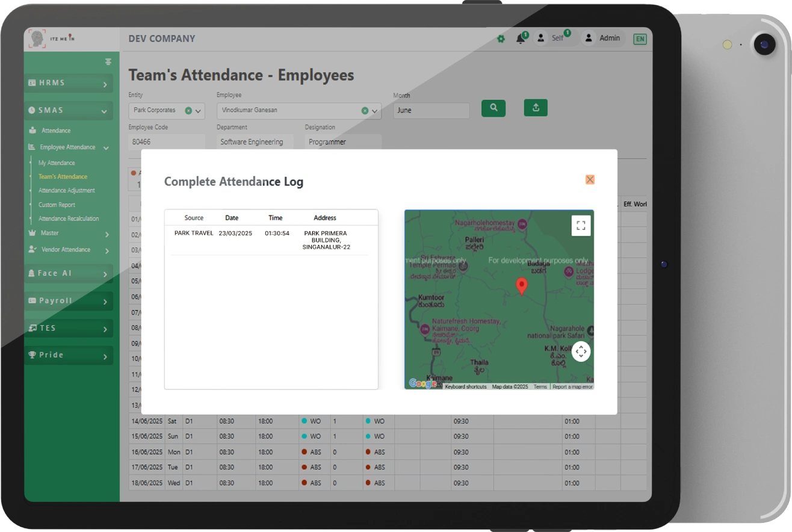The image size is (792, 532).
Task: Click the Keyboard shortcuts map button
Action: pyautogui.click(x=465, y=387)
